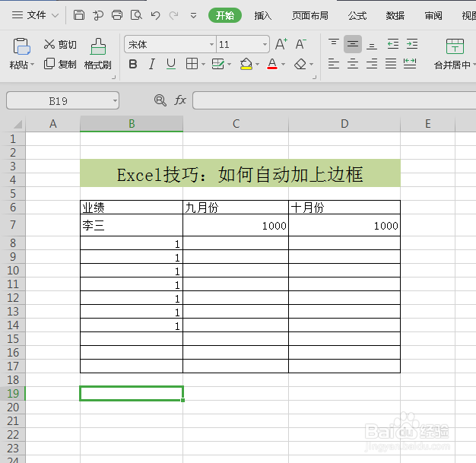
Task: Select row 7 header
Action: pos(13,225)
